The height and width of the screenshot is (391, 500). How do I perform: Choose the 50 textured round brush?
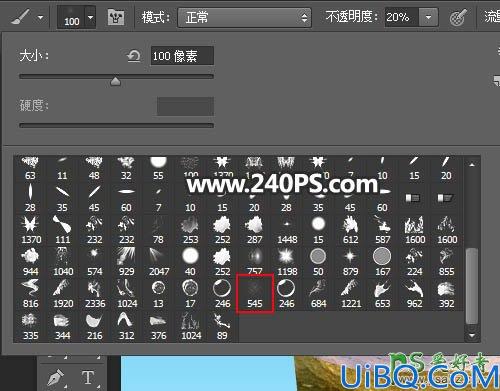[318, 262]
